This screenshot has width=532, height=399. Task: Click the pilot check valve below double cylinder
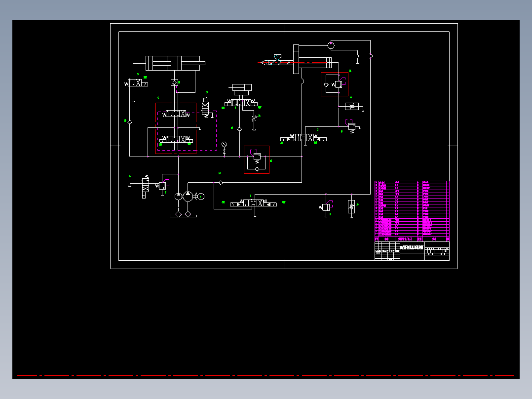[x=174, y=82]
